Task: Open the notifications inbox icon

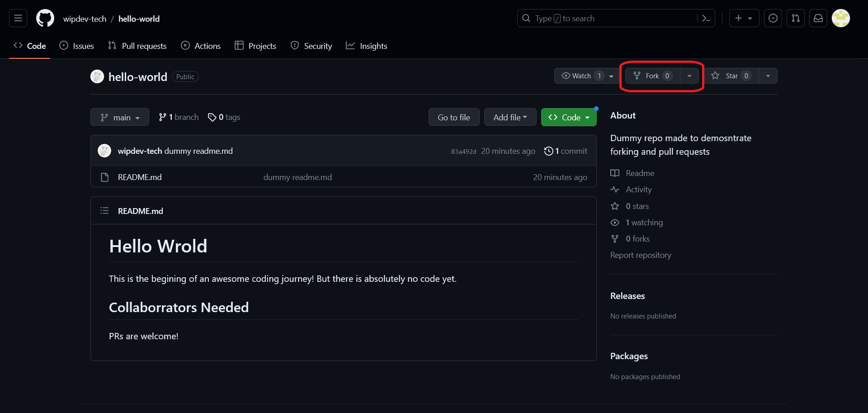Action: [x=818, y=18]
